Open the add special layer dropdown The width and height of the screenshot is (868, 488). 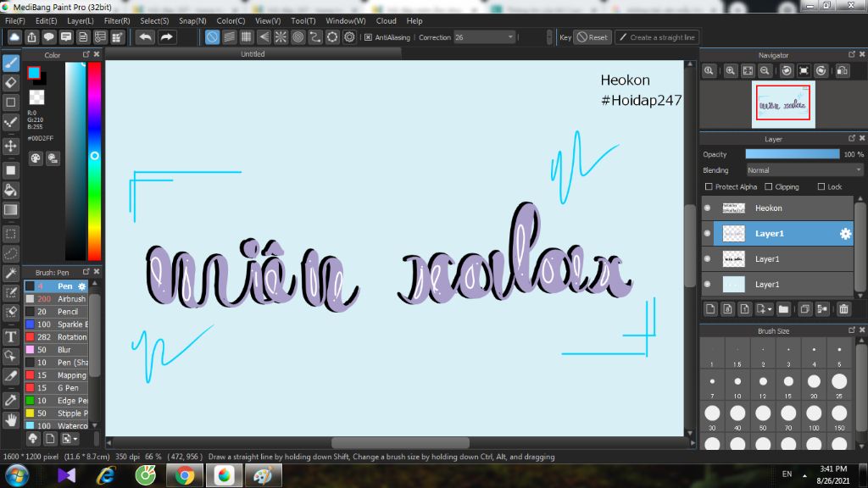pos(764,309)
